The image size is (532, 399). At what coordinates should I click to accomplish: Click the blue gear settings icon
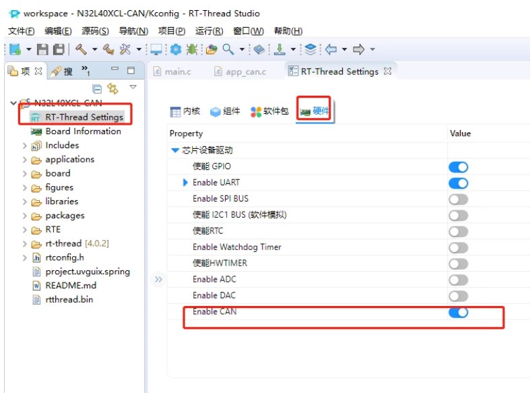[x=175, y=50]
